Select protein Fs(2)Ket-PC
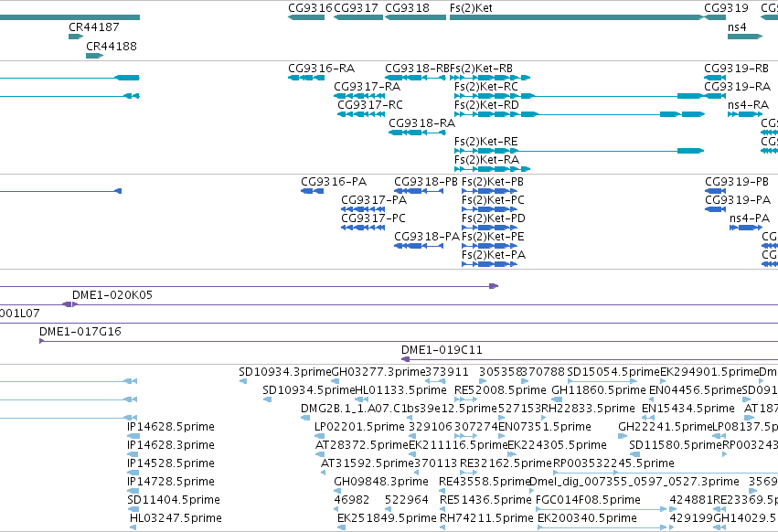 tap(489, 209)
